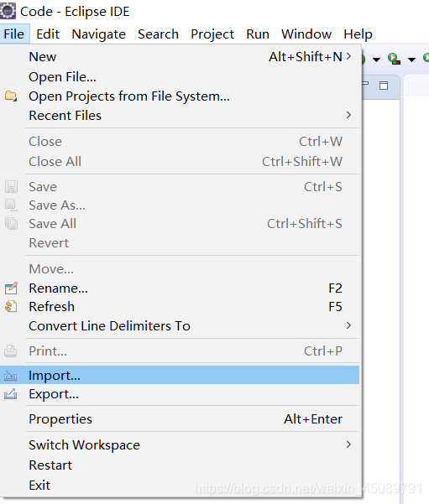Open the Edit menu
Viewport: 429px width, 504px height.
pos(48,34)
